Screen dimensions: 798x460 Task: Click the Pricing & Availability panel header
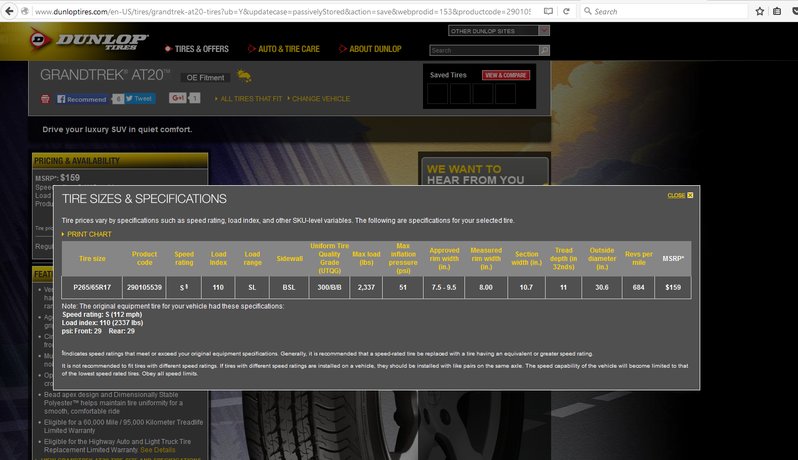pyautogui.click(x=120, y=161)
